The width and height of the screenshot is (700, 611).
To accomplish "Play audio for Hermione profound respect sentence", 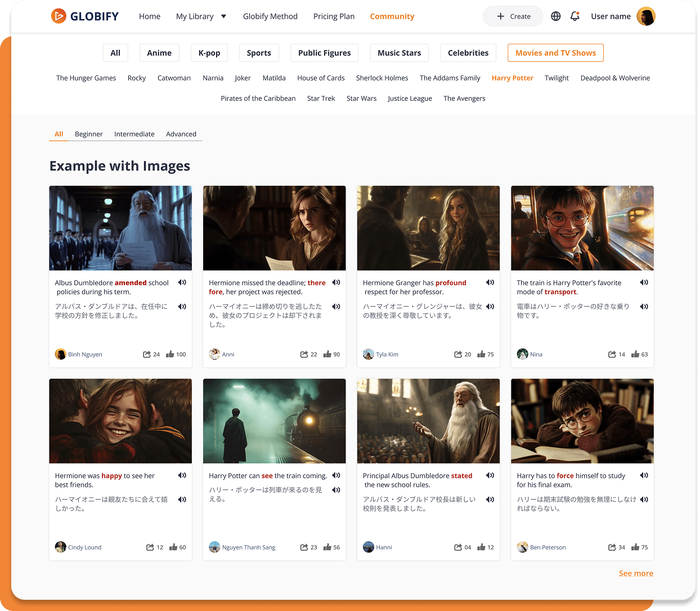I will coord(490,282).
